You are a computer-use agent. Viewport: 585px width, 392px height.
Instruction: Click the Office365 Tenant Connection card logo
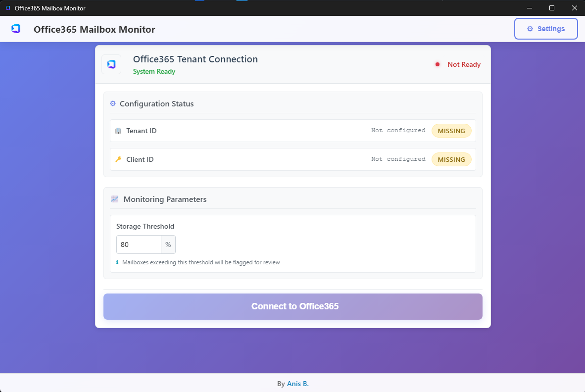pos(111,64)
